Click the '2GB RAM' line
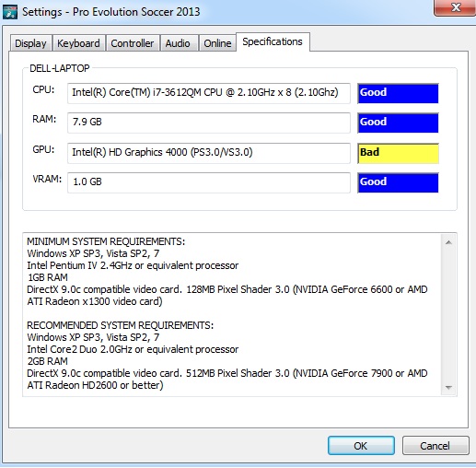The height and width of the screenshot is (468, 476). [x=48, y=361]
